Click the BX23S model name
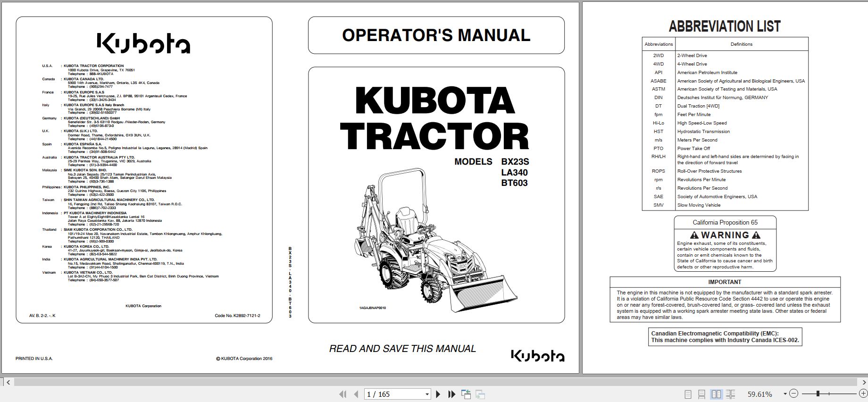Image resolution: width=868 pixels, height=402 pixels. pyautogui.click(x=515, y=162)
